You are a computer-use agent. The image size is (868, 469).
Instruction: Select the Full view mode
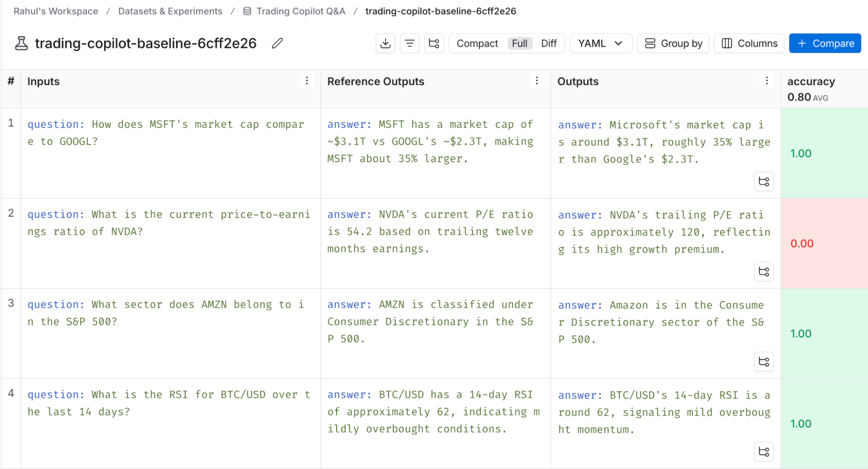(519, 43)
